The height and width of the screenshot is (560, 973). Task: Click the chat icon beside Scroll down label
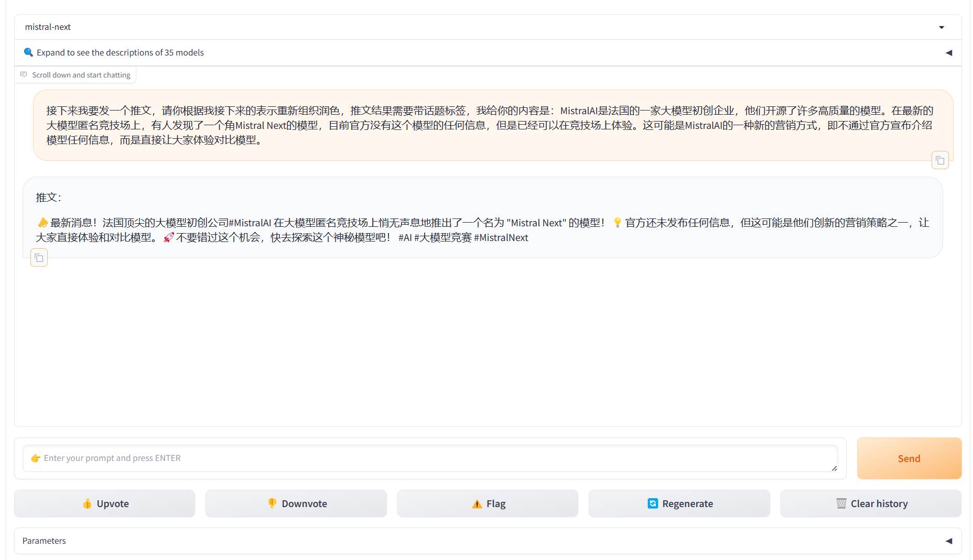(x=24, y=75)
